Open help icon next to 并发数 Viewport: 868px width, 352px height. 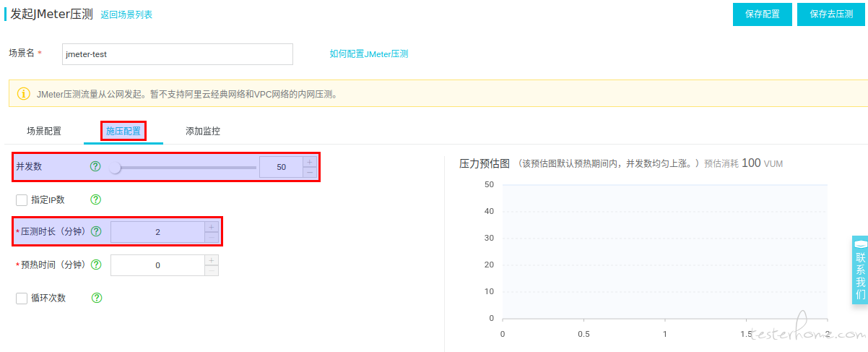pyautogui.click(x=95, y=166)
